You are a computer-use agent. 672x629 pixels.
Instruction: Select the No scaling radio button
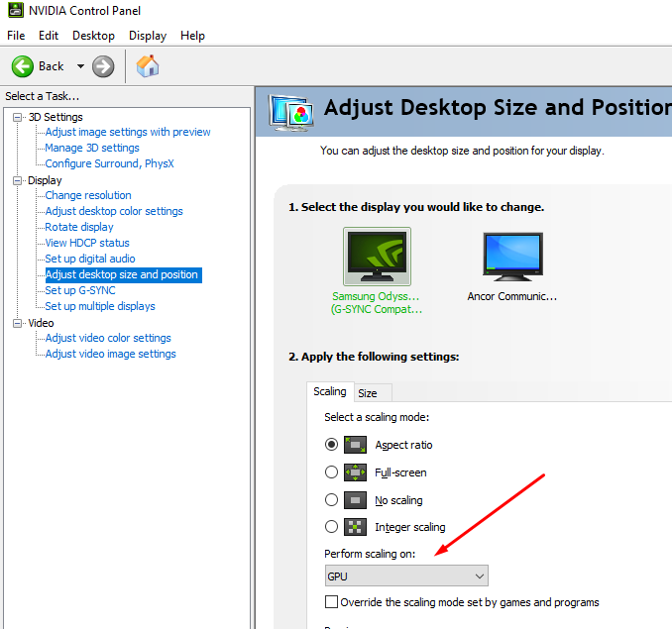[331, 499]
